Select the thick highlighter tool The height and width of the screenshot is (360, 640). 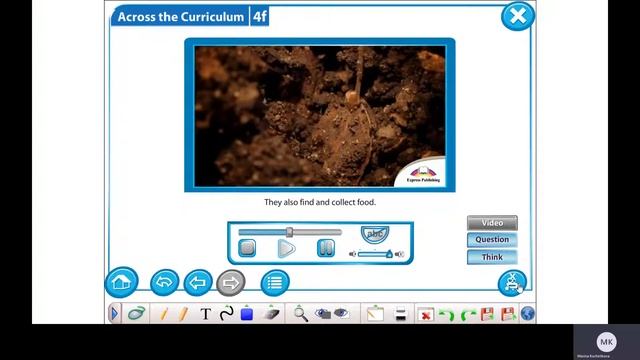183,313
